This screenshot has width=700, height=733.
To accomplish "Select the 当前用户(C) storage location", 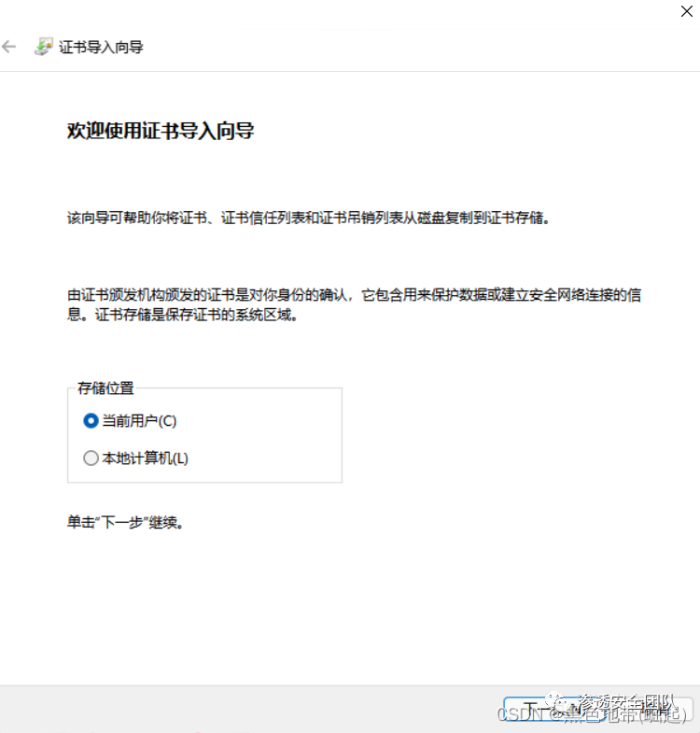I will click(x=130, y=421).
